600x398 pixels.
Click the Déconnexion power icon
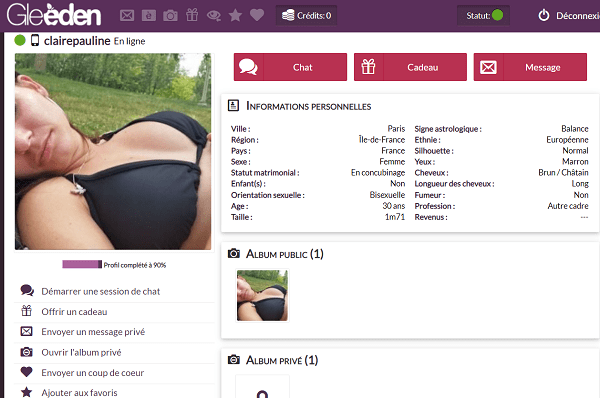click(544, 15)
